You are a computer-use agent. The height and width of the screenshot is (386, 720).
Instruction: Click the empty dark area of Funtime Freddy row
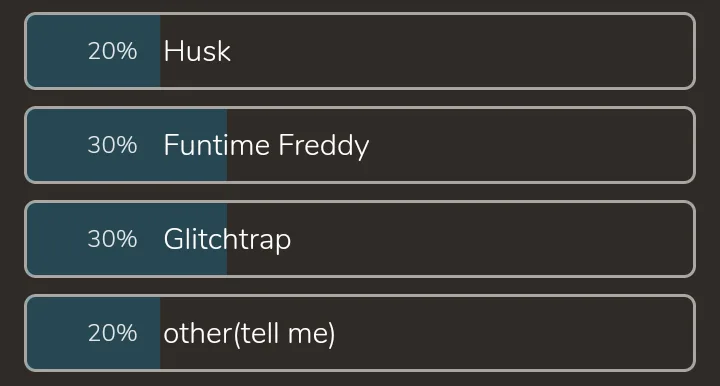[528, 145]
